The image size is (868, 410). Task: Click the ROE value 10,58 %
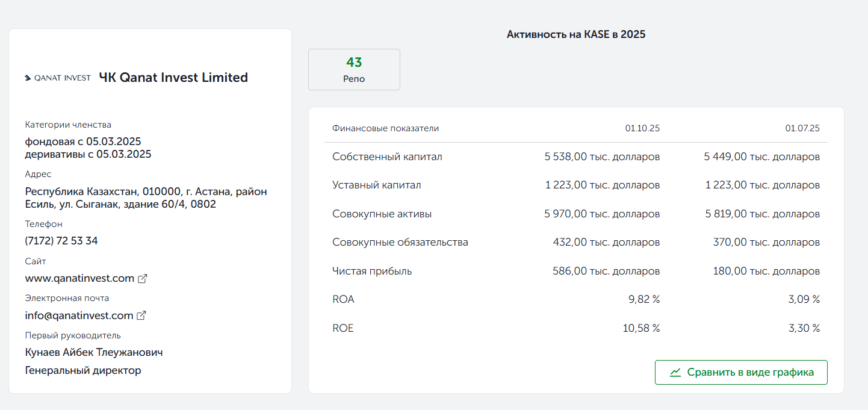point(641,328)
